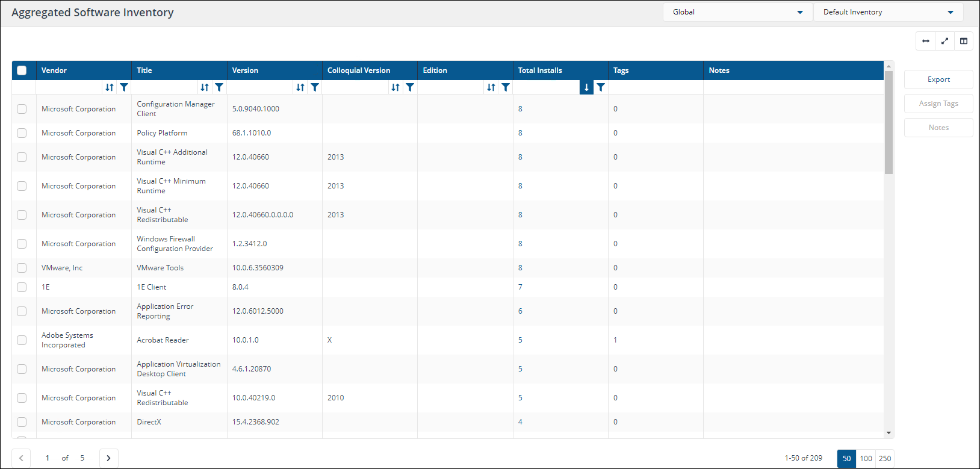The width and height of the screenshot is (980, 469).
Task: Sort the Title column using sort icon
Action: pyautogui.click(x=205, y=87)
